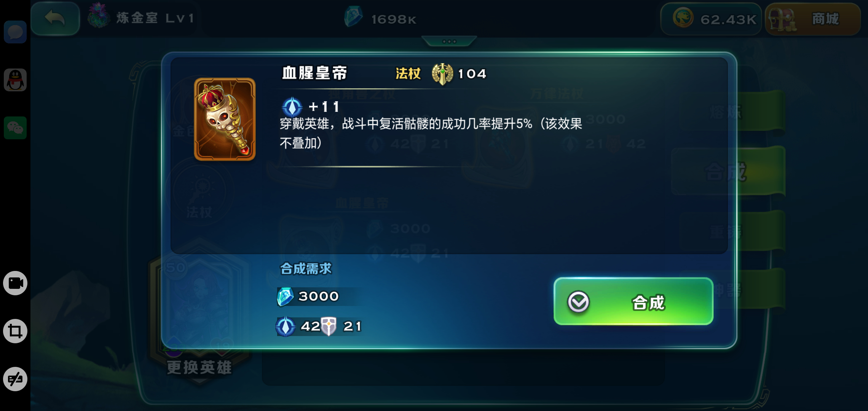Tap the 3000 crystal cost icon
868x411 pixels.
(x=285, y=296)
